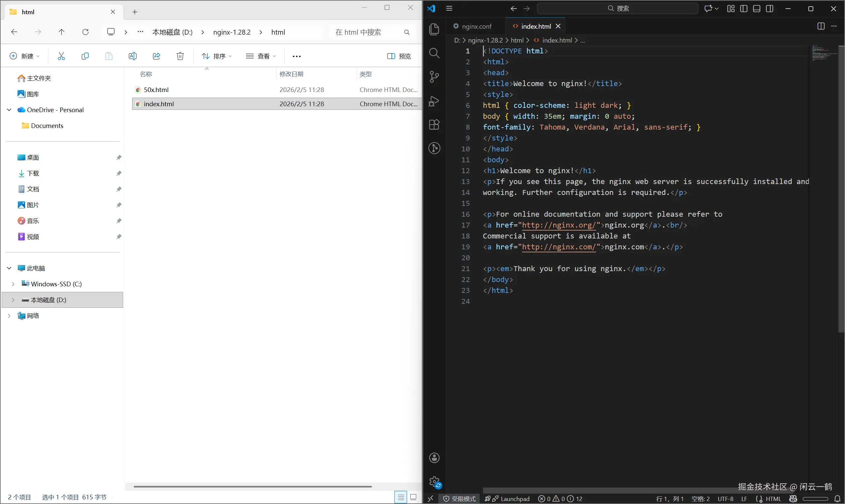
Task: Open the Extensions view
Action: click(x=434, y=125)
